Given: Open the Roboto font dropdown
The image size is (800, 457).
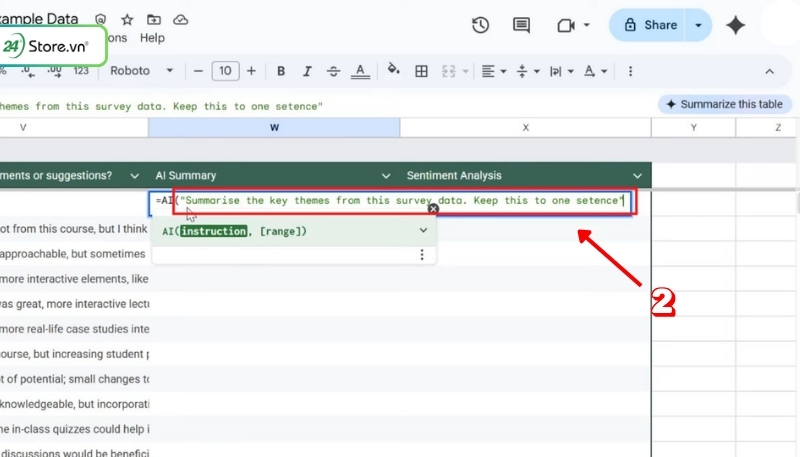Looking at the screenshot, I should 141,71.
